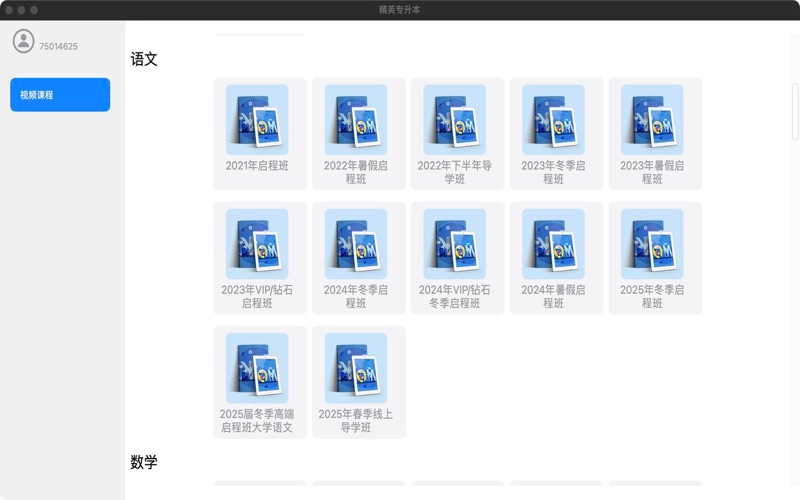
Task: Open the 2022年下半年导学班 course cover
Action: (x=455, y=119)
